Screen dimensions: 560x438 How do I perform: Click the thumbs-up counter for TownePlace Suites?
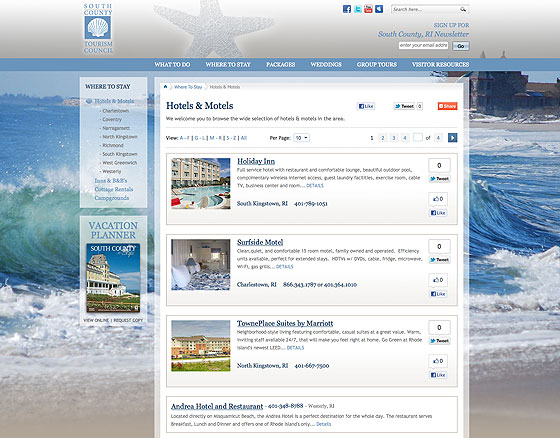pyautogui.click(x=438, y=361)
